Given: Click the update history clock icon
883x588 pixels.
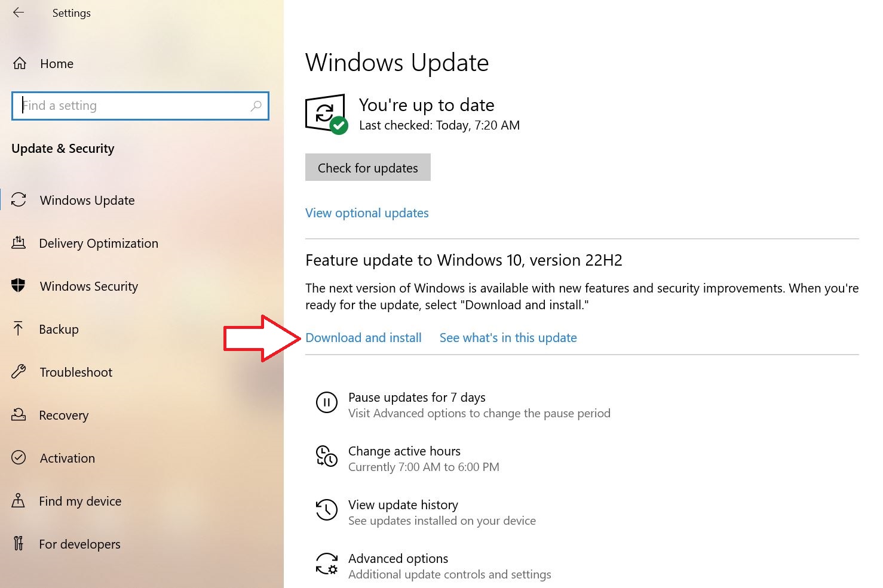Looking at the screenshot, I should 326,510.
